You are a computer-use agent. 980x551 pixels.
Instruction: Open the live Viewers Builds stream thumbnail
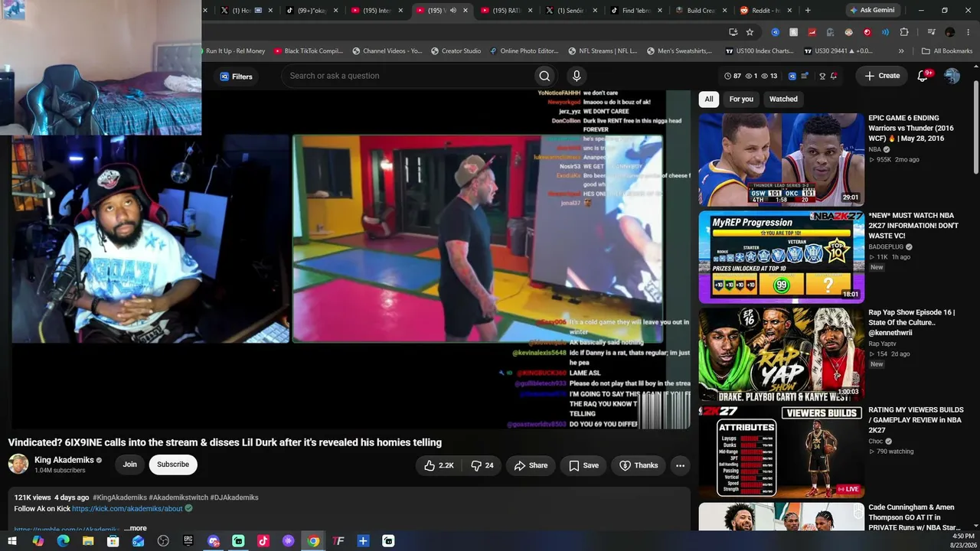click(x=781, y=452)
